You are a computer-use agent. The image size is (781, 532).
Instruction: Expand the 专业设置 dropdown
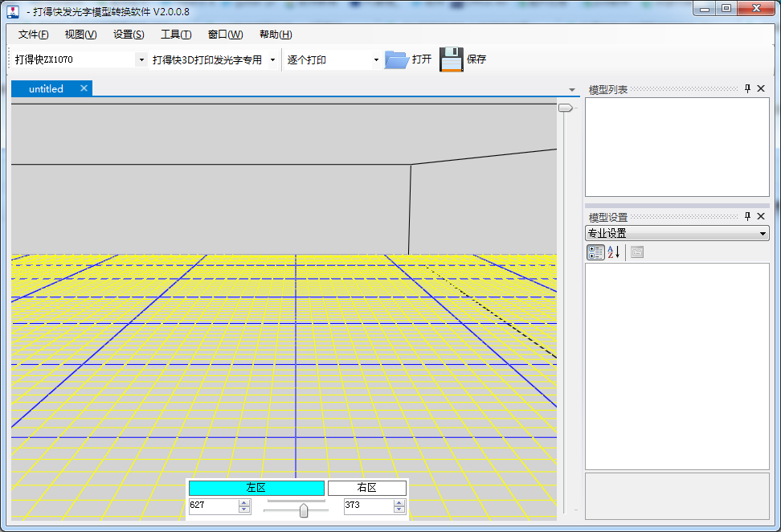(763, 233)
